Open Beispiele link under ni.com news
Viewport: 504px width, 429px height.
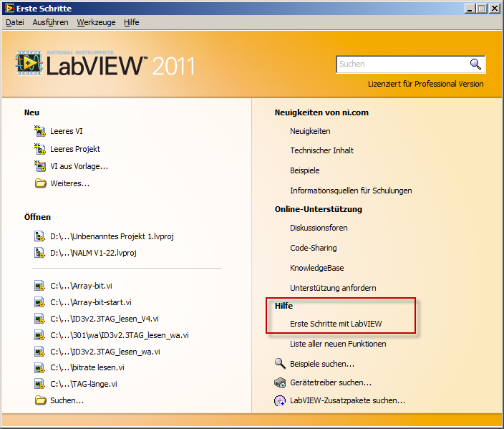coord(305,170)
